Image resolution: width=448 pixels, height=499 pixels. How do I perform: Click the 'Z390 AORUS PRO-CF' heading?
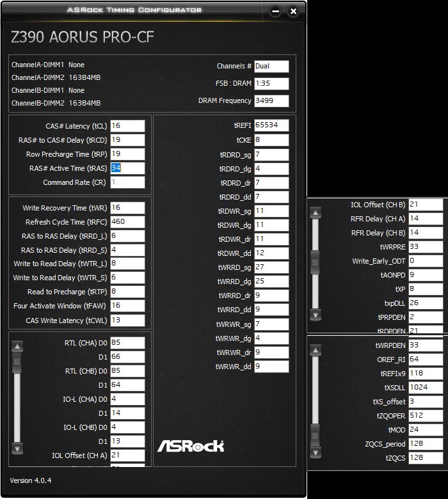point(83,37)
